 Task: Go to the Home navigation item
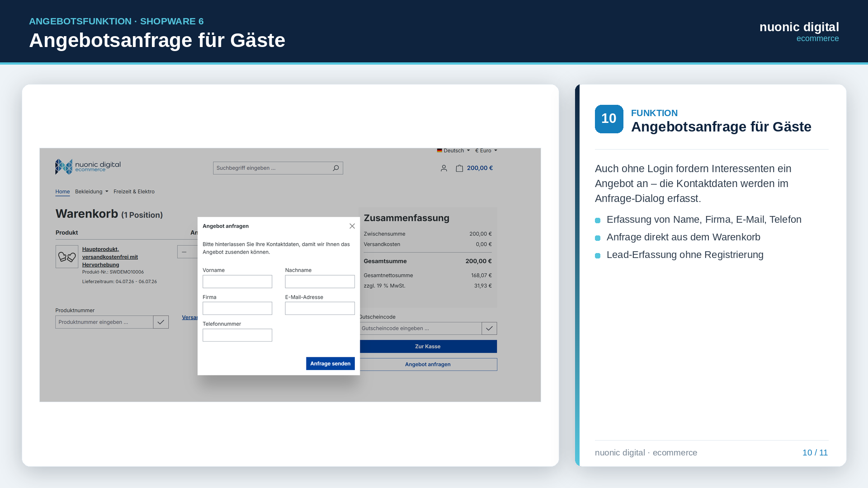(x=62, y=192)
